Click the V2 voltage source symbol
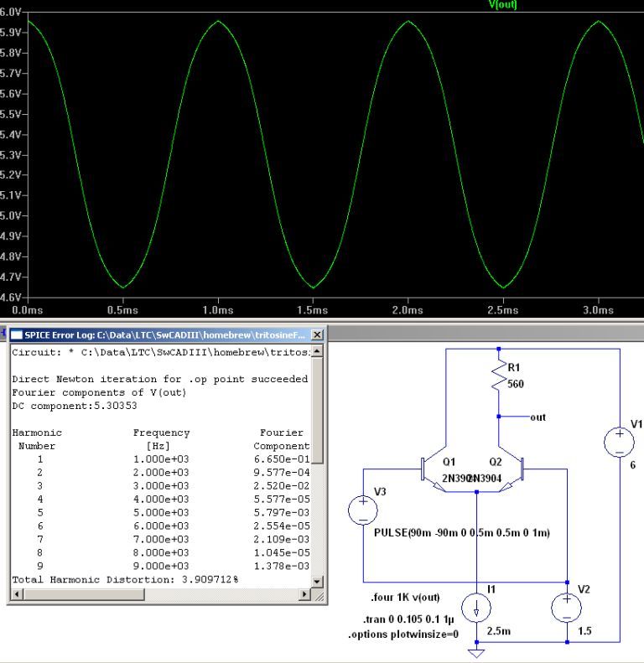 tap(568, 609)
